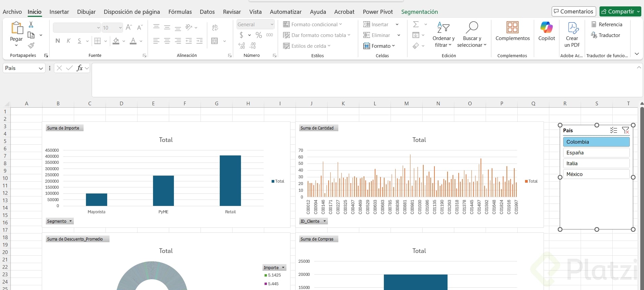Click the fill color bucket swatch

(116, 41)
